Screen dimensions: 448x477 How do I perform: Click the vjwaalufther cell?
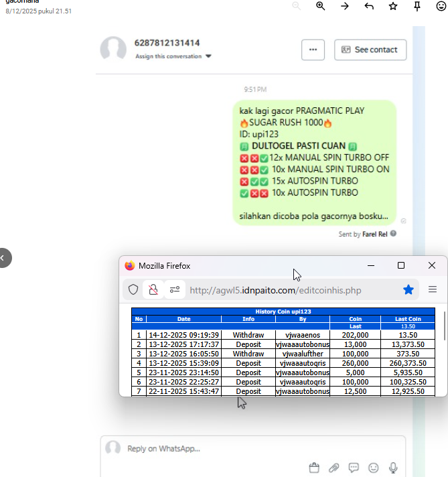coord(303,354)
